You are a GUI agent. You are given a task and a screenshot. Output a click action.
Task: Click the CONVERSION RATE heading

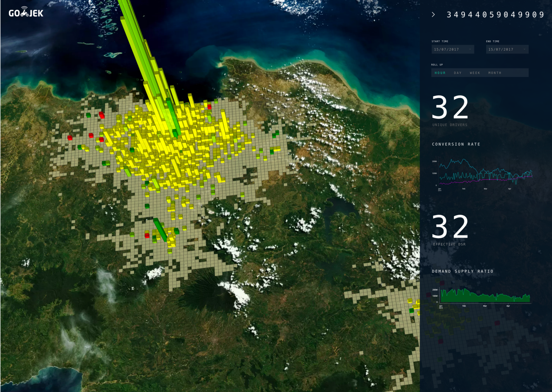pyautogui.click(x=456, y=144)
